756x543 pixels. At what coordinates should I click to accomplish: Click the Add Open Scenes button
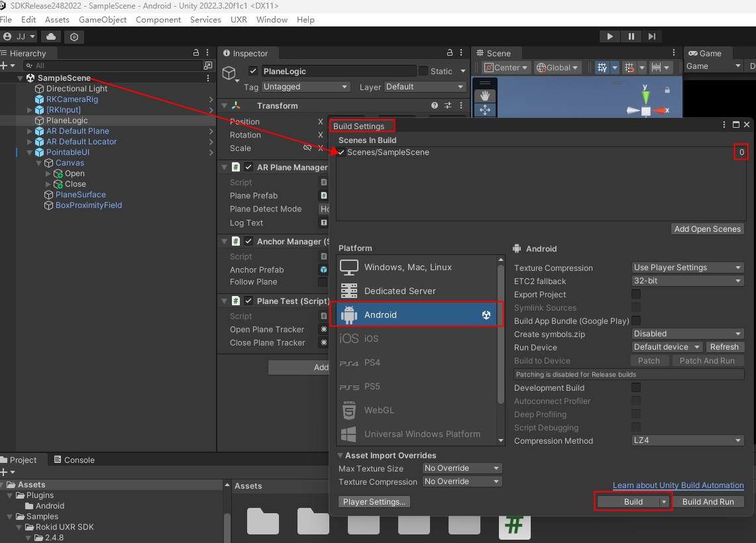click(708, 229)
